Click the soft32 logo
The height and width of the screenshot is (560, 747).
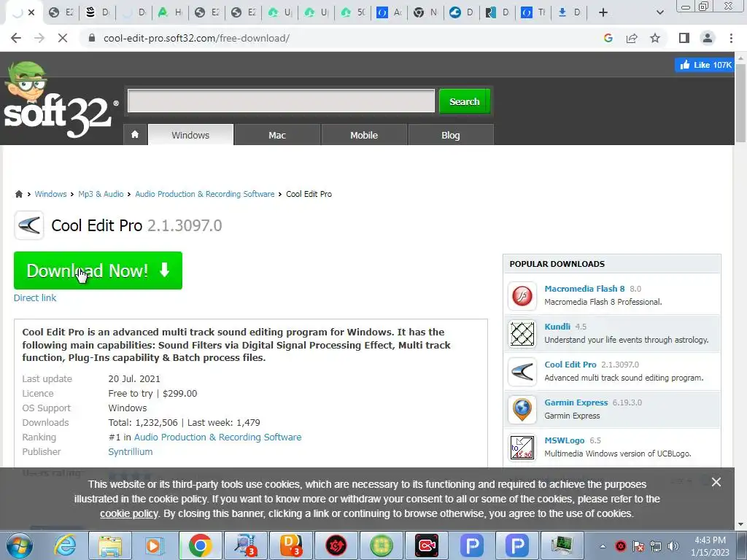[60, 101]
